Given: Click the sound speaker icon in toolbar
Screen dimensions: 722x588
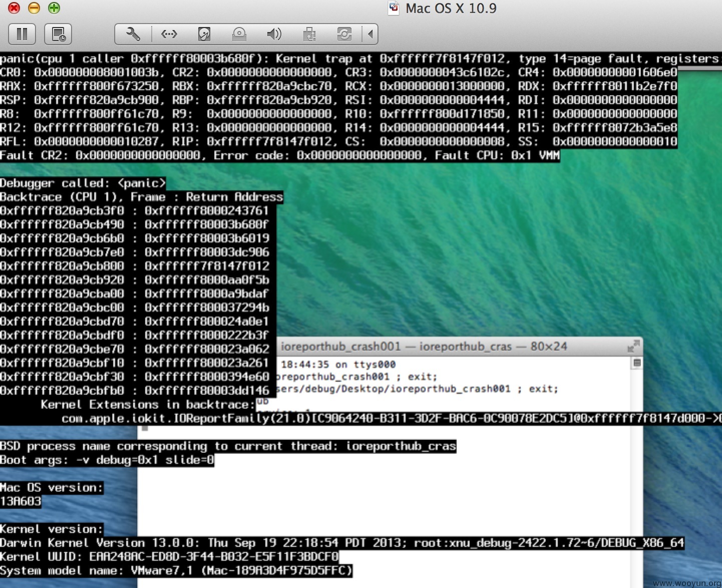Looking at the screenshot, I should 274,34.
